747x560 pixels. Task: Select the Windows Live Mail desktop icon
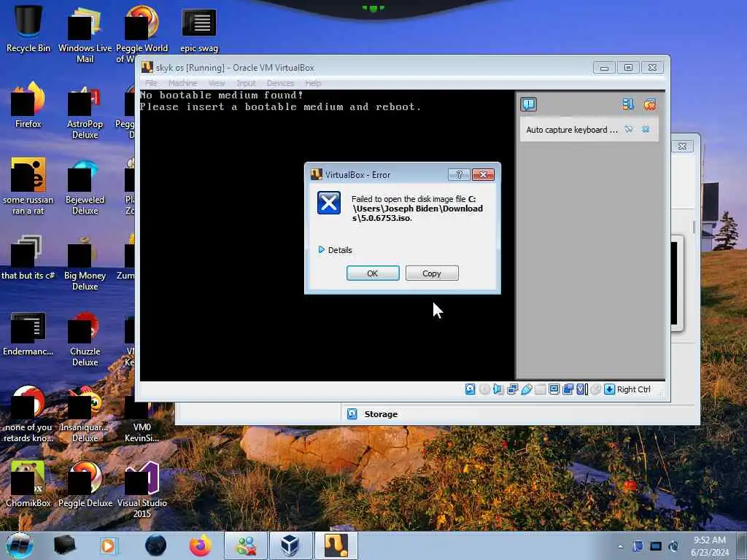[x=85, y=35]
